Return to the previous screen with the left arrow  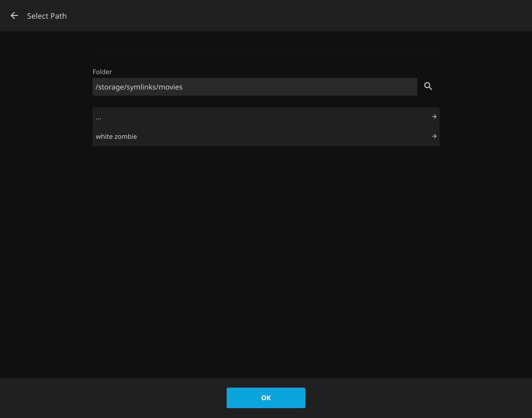[14, 16]
